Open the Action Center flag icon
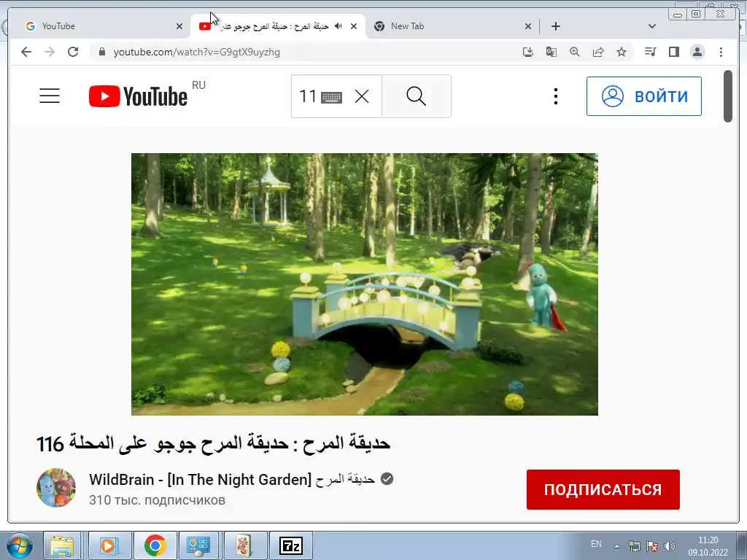This screenshot has width=747, height=560. (652, 546)
